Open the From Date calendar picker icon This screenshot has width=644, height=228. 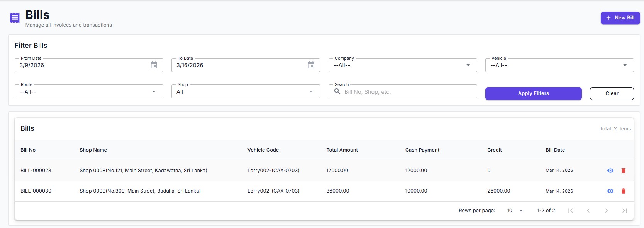[154, 65]
